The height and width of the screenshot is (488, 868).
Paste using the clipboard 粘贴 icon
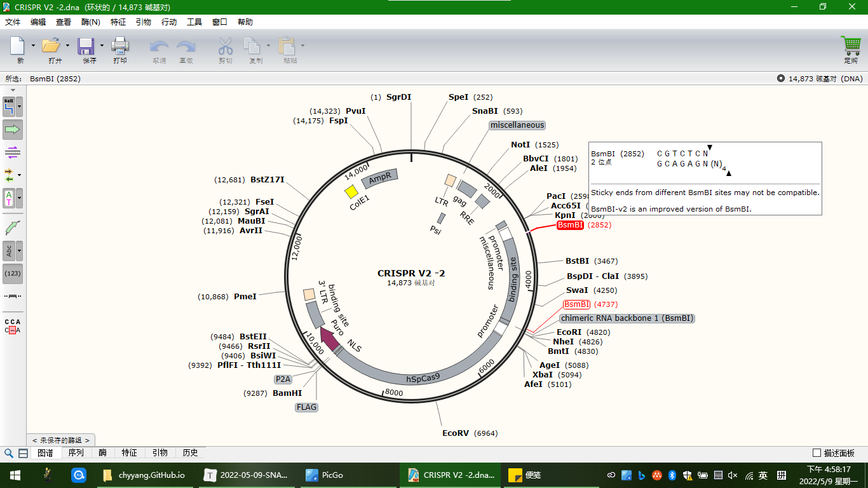(287, 46)
